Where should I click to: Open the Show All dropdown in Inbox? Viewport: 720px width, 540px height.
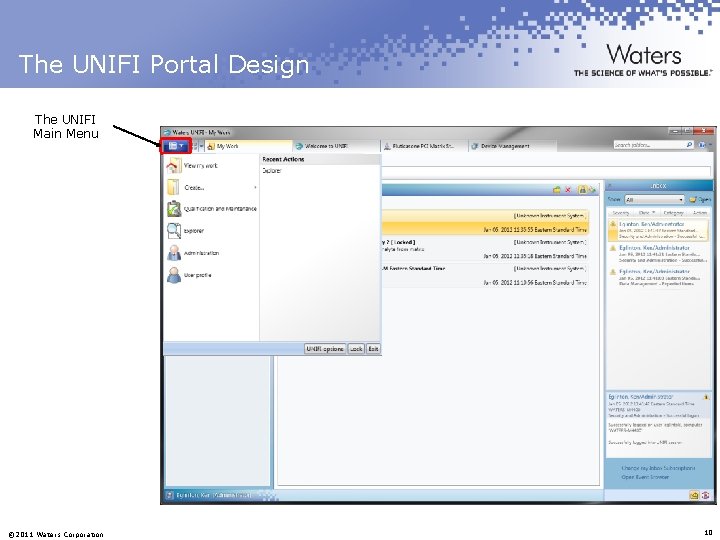(x=654, y=200)
